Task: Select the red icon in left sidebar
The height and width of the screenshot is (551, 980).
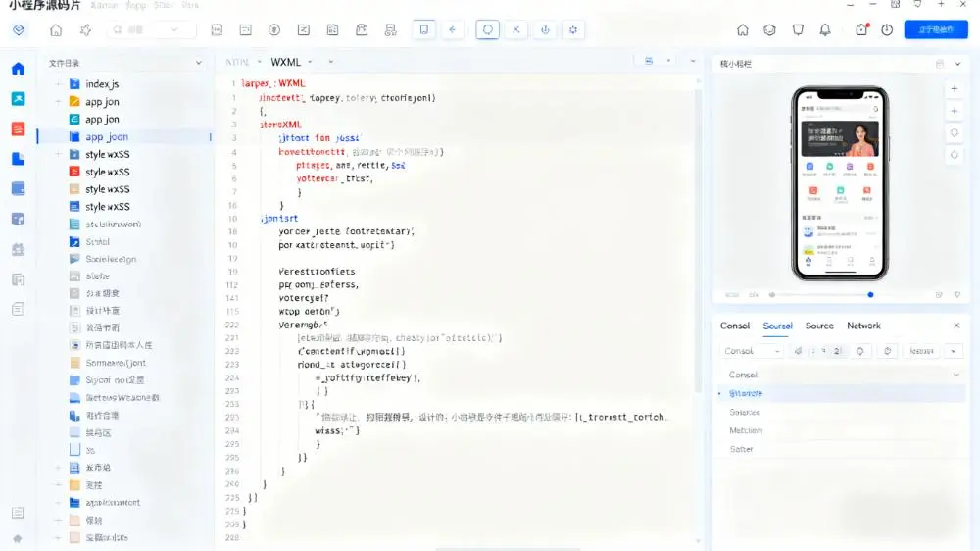Action: 18,128
